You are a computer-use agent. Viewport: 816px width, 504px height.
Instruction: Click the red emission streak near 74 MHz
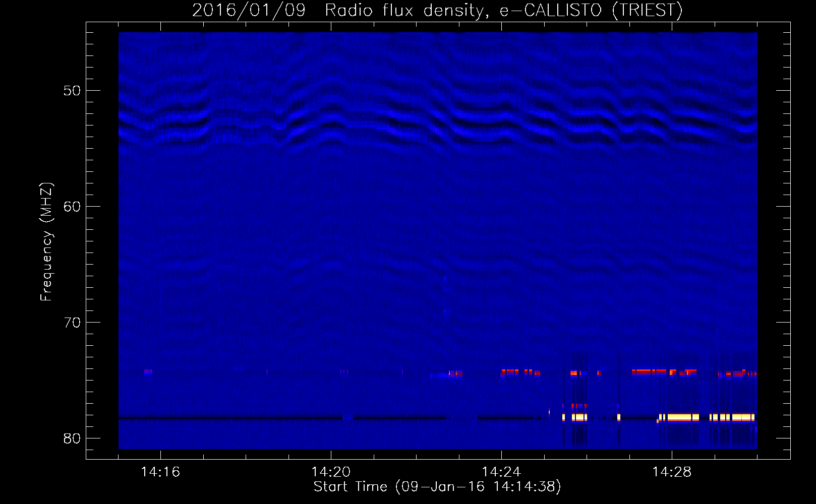[664, 372]
